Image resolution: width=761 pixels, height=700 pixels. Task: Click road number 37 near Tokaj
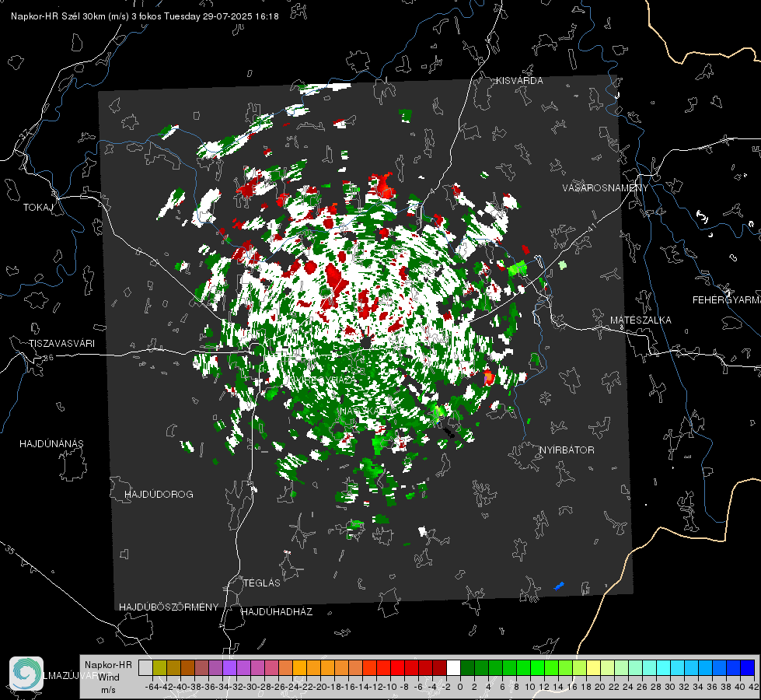[x=25, y=133]
